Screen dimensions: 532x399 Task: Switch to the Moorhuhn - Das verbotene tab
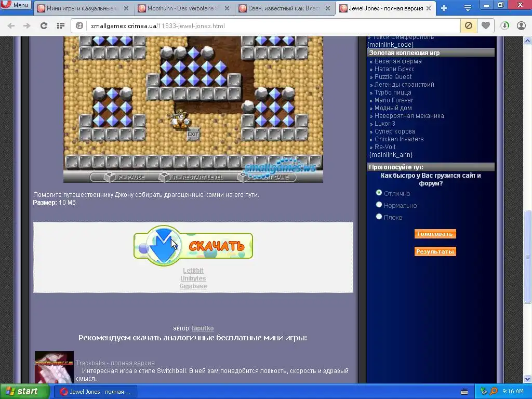pos(184,8)
